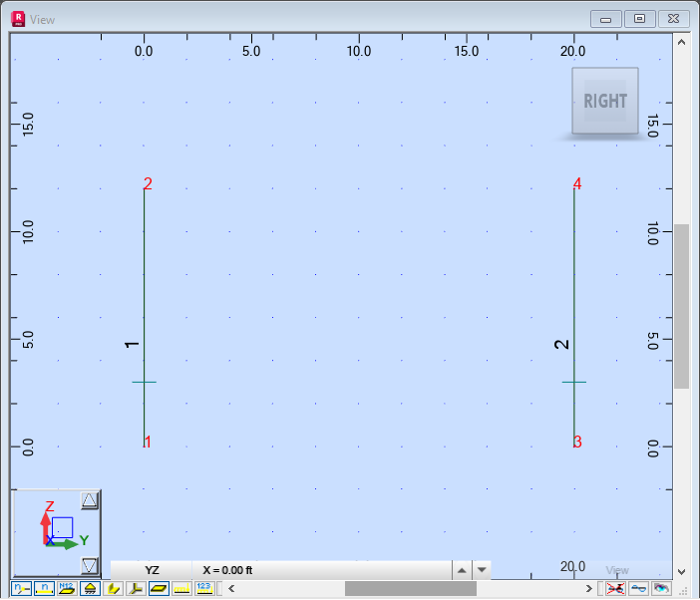Click the Robot app icon in title bar
Screen dimensions: 700x600
click(x=18, y=19)
